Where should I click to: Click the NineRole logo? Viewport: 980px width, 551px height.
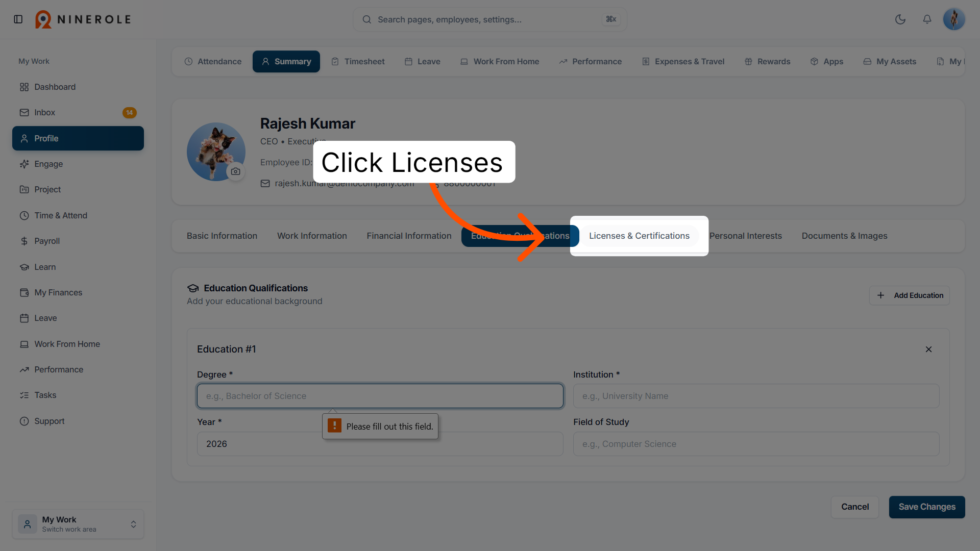click(83, 19)
